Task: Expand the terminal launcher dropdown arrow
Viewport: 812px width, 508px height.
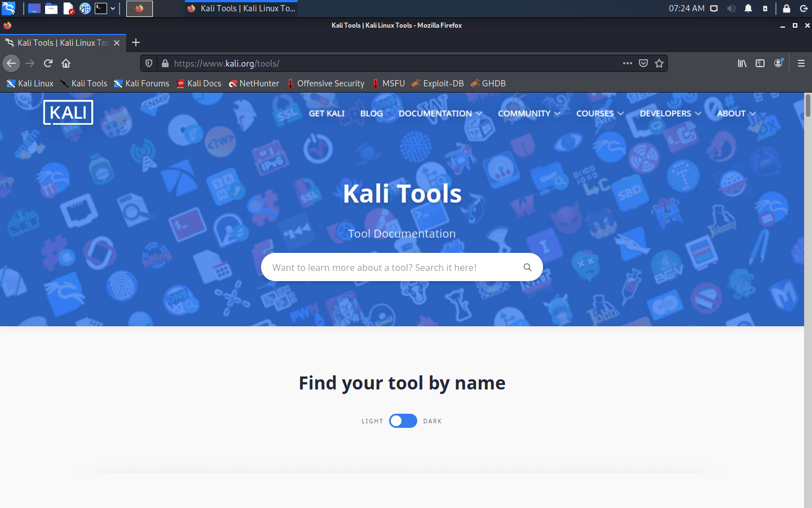Action: [x=113, y=8]
